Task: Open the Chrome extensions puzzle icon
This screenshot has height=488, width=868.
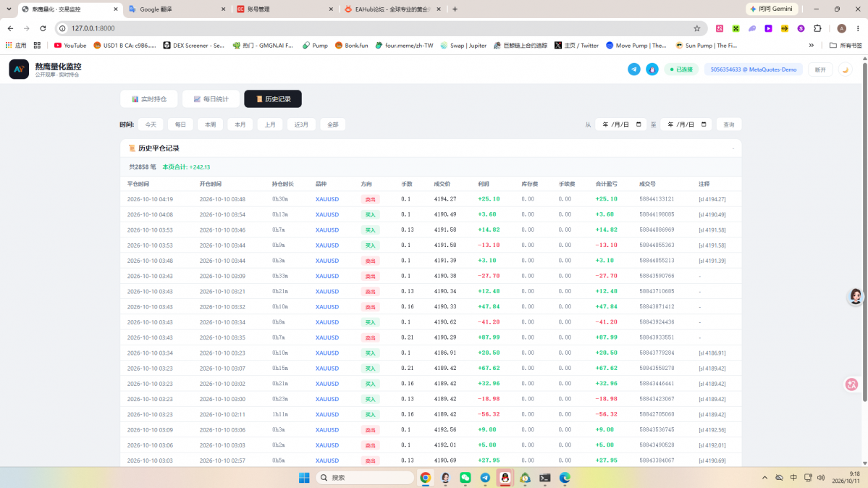Action: 817,28
